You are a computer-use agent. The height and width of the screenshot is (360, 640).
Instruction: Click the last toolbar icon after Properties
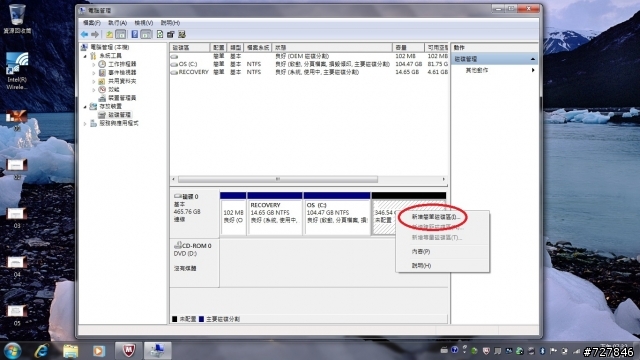click(x=182, y=34)
